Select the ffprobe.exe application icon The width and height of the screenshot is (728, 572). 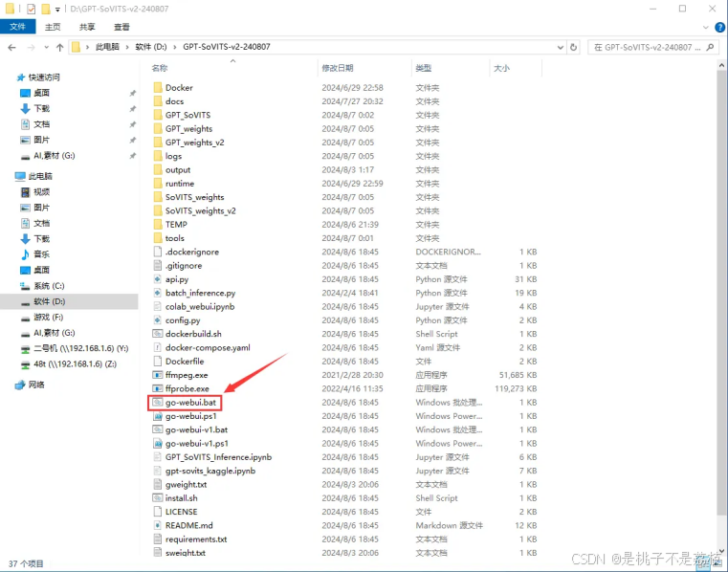click(158, 388)
